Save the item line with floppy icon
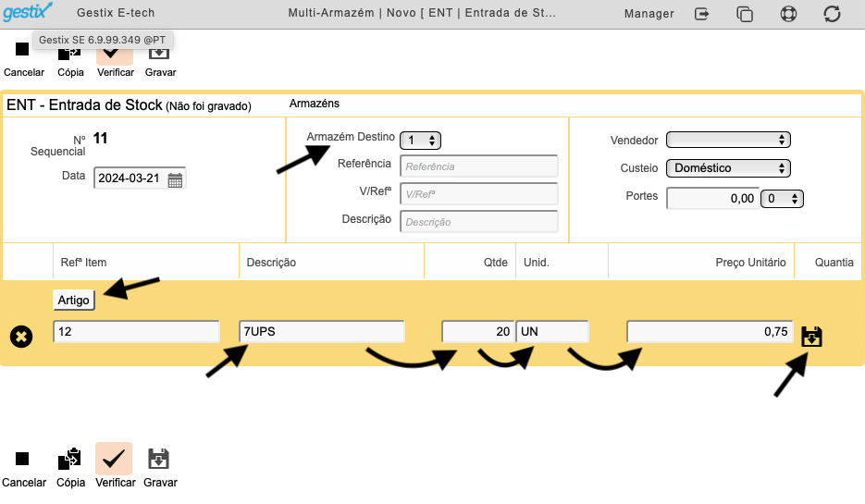 [811, 337]
